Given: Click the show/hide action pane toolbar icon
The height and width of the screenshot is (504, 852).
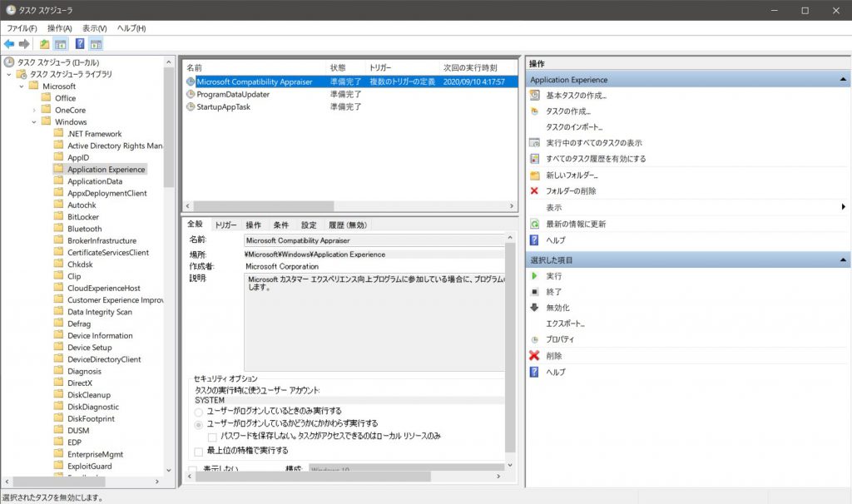Looking at the screenshot, I should click(97, 44).
